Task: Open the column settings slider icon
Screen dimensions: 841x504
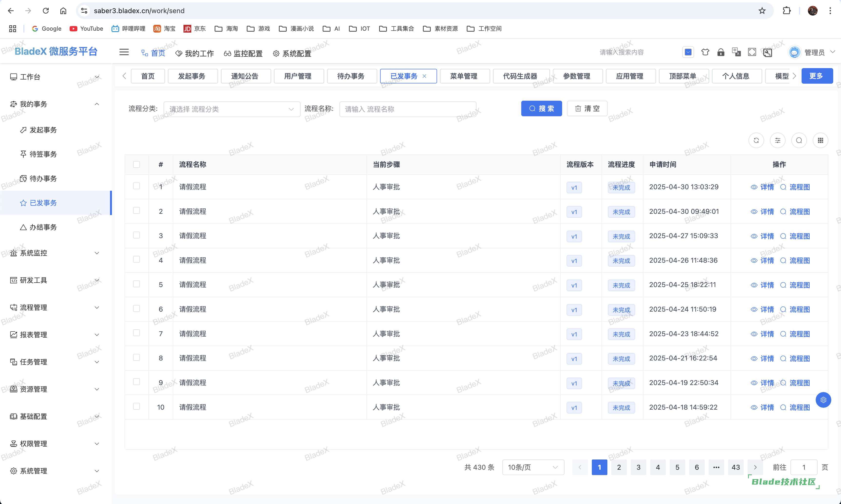Action: click(777, 140)
